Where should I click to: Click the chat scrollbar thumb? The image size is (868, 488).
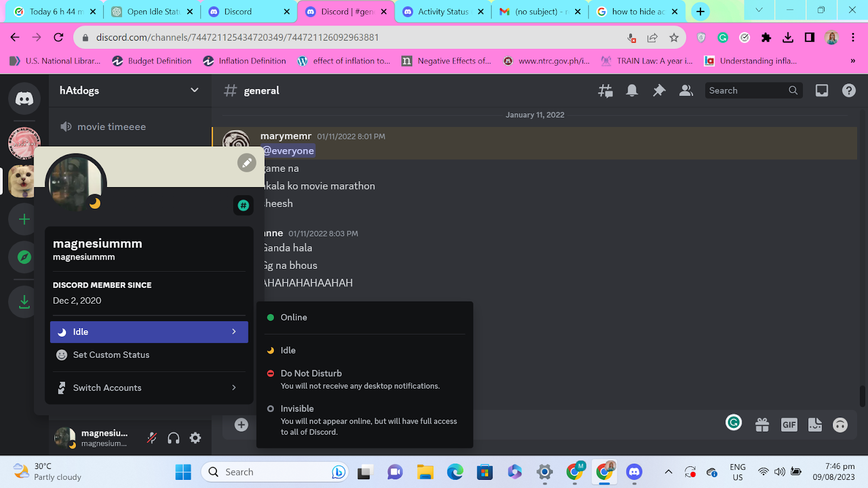863,396
